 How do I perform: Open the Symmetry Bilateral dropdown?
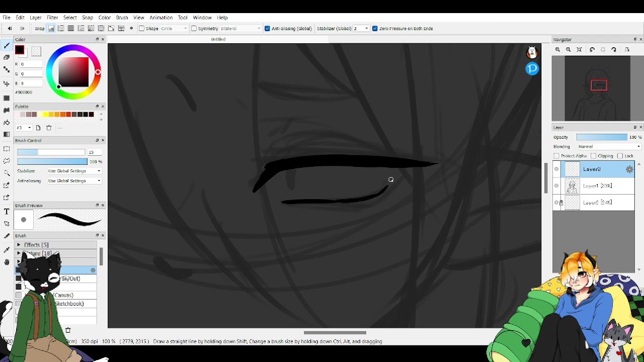[240, 29]
